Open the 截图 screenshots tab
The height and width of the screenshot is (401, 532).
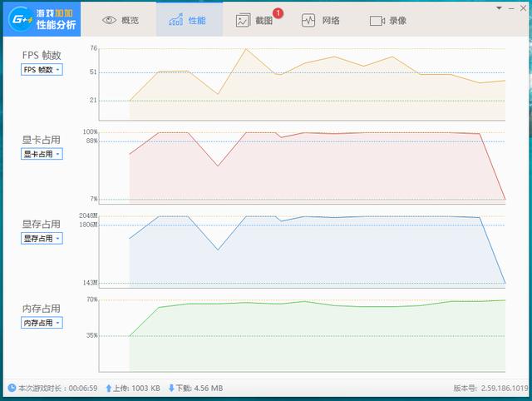point(254,20)
